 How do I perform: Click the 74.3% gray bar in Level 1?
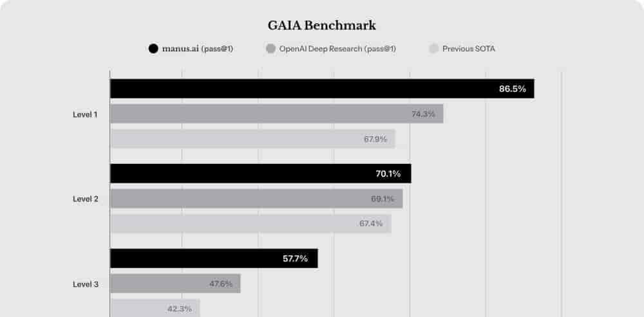(277, 114)
